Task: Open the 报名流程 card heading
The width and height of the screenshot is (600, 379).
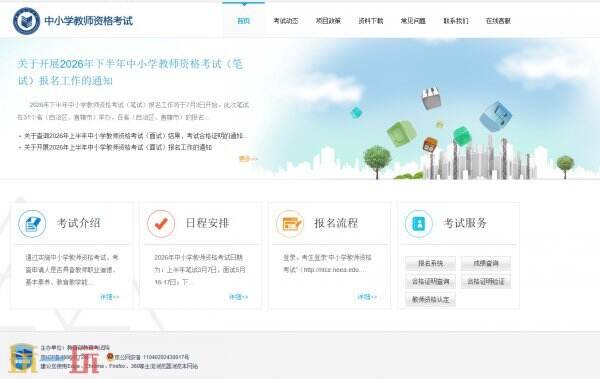Action: tap(336, 223)
